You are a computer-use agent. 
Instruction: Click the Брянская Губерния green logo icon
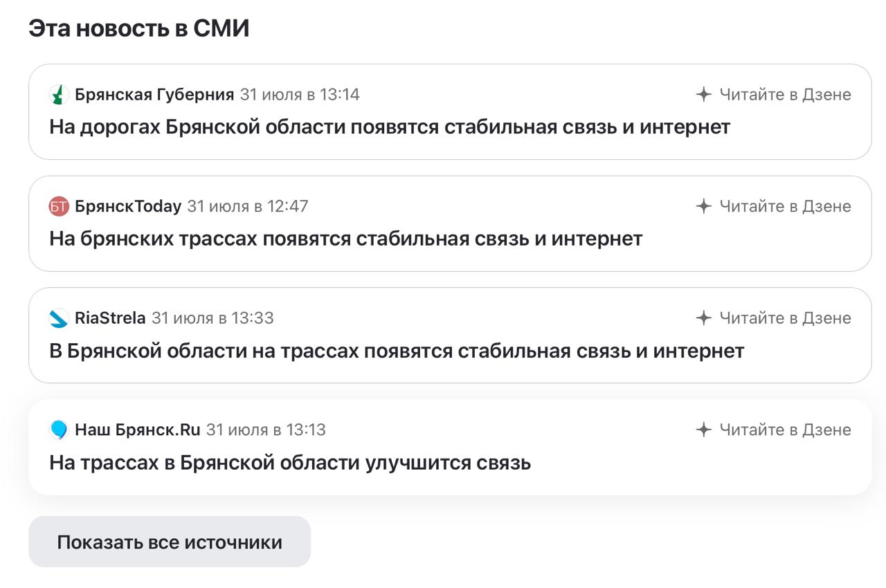point(60,95)
